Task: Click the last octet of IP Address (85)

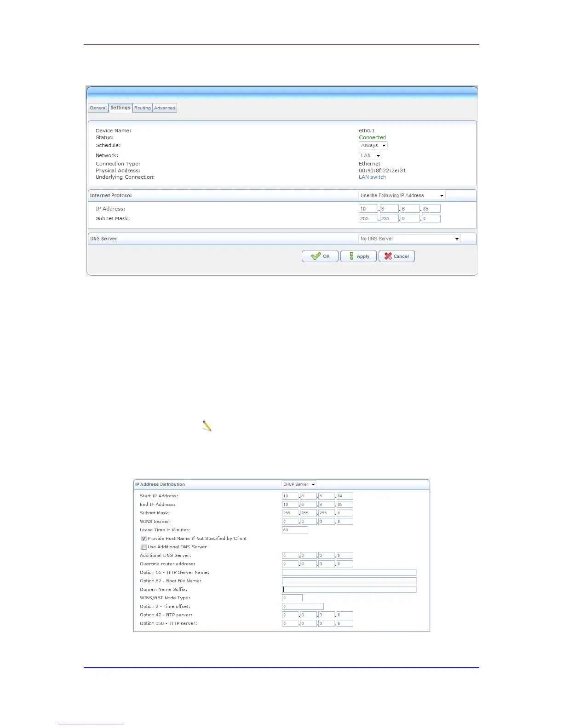Action: (431, 209)
